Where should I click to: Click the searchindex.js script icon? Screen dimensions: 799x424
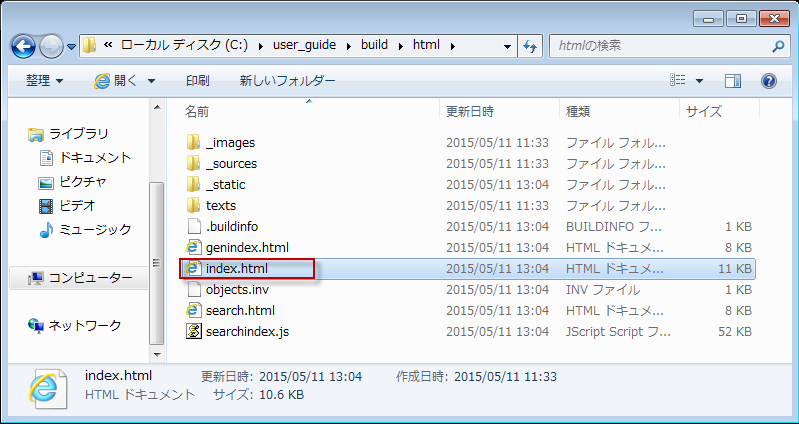click(x=193, y=332)
